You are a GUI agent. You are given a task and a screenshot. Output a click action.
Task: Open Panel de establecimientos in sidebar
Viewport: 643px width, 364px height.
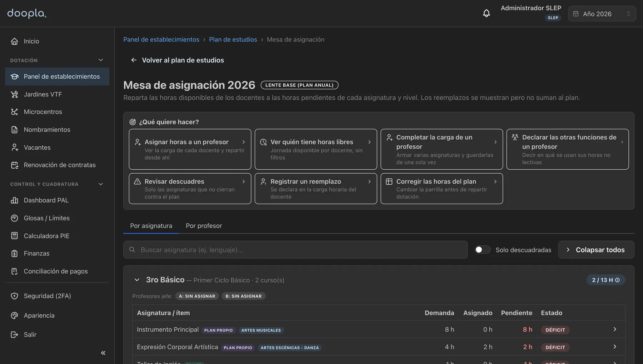[x=57, y=76]
